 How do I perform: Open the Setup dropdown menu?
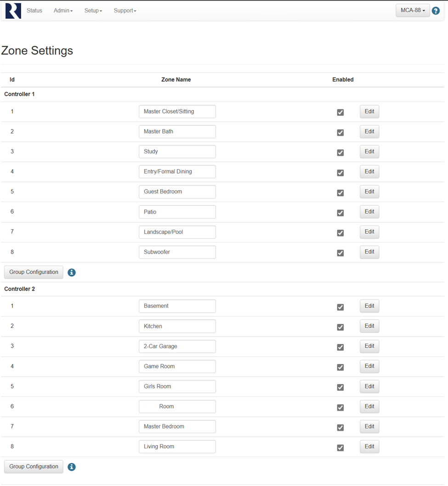pyautogui.click(x=93, y=11)
